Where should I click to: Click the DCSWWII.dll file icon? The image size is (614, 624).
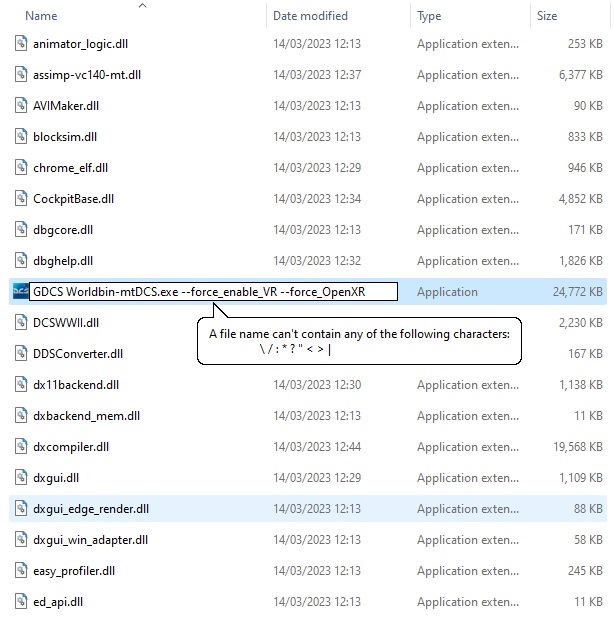21,323
